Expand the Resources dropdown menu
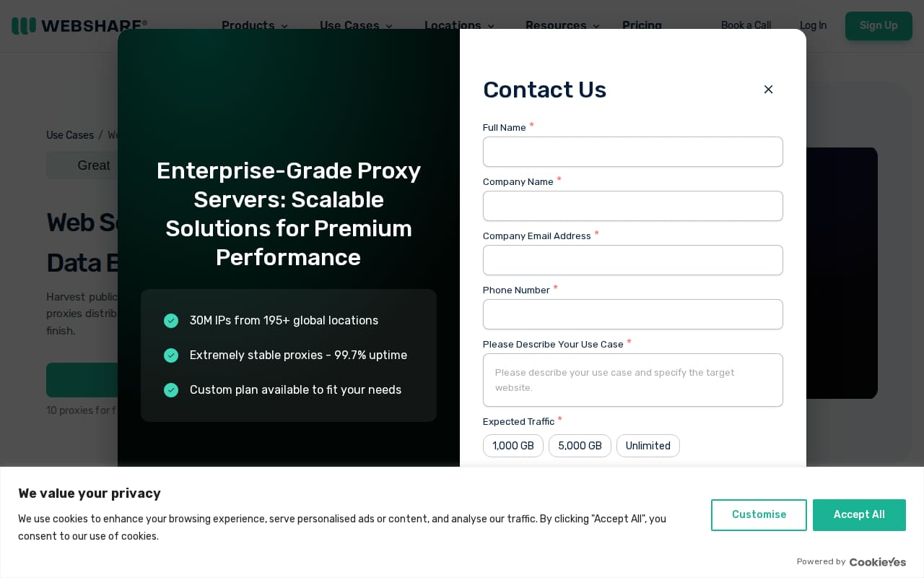 click(x=563, y=25)
